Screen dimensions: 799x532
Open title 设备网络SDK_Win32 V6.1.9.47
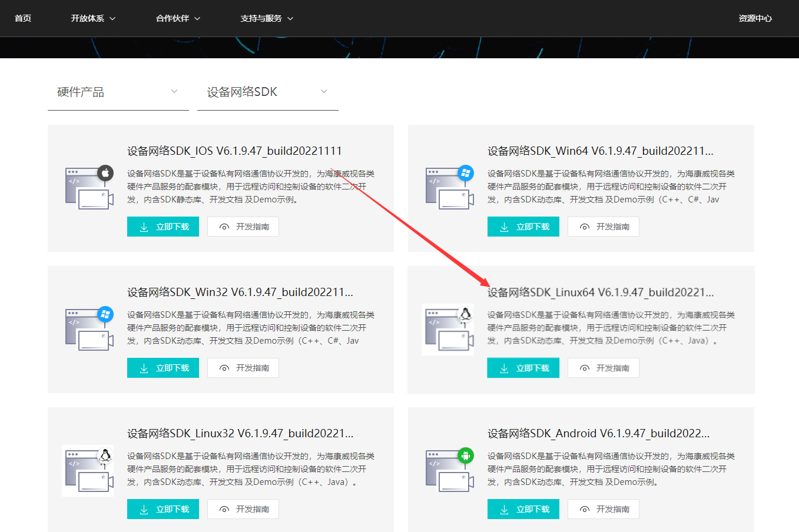(x=240, y=292)
